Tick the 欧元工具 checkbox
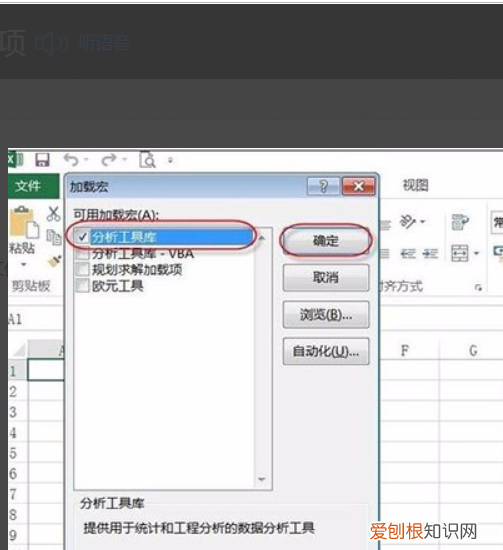Screen dimensions: 503x550 click(x=83, y=286)
